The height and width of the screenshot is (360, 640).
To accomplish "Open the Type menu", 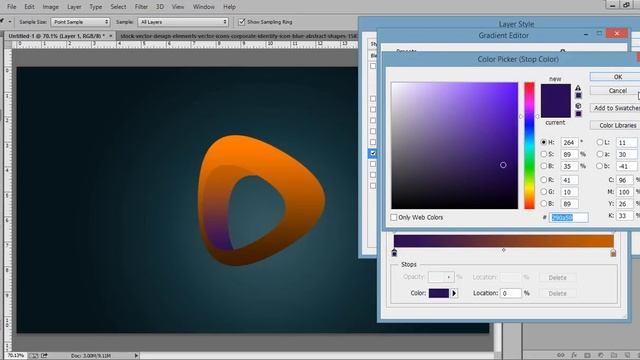I will click(x=96, y=7).
